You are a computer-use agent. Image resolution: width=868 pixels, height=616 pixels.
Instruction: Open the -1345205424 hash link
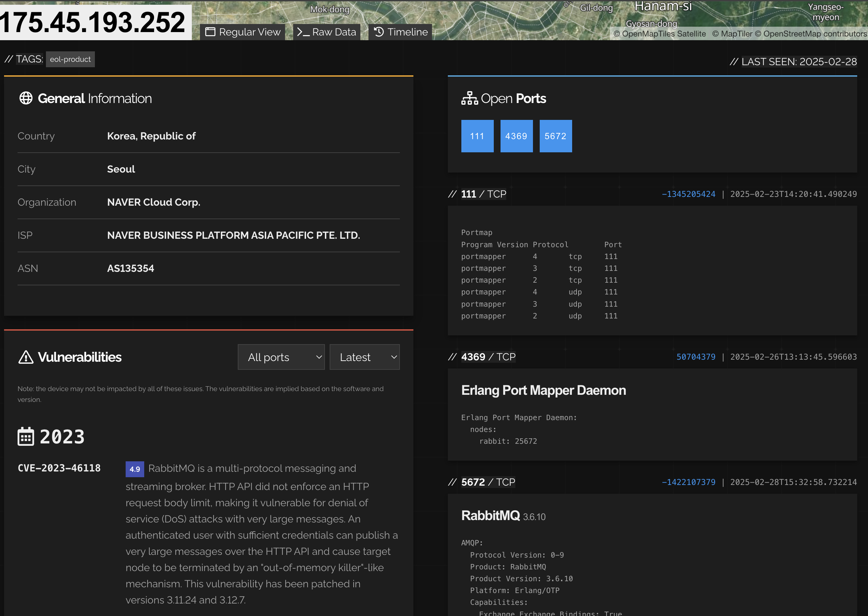pos(688,194)
